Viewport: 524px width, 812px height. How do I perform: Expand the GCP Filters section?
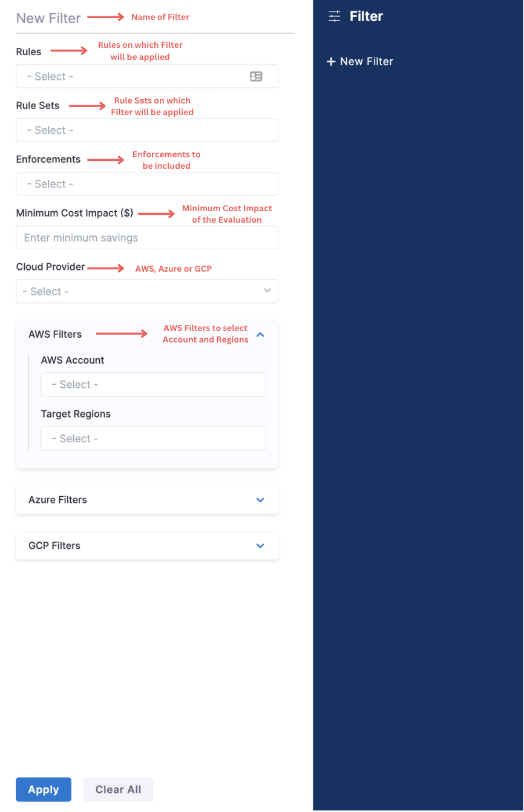point(260,546)
